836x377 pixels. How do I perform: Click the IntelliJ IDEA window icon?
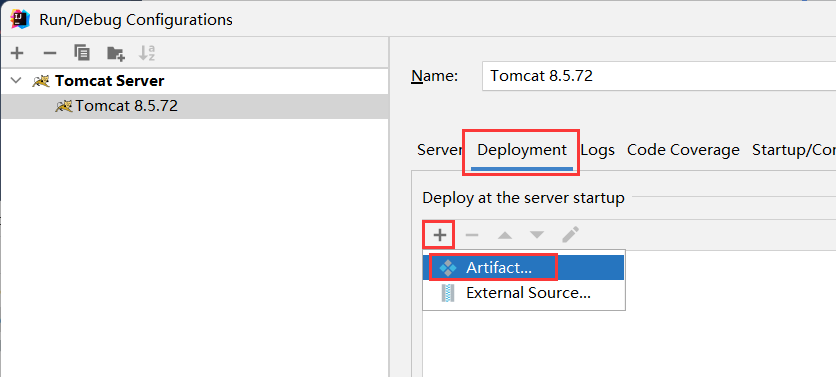point(20,19)
